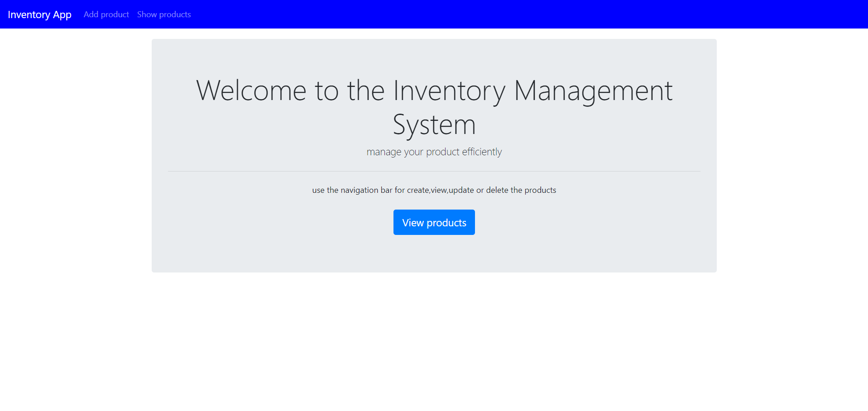
Task: Click the word create in the instruction text
Action: (x=417, y=190)
